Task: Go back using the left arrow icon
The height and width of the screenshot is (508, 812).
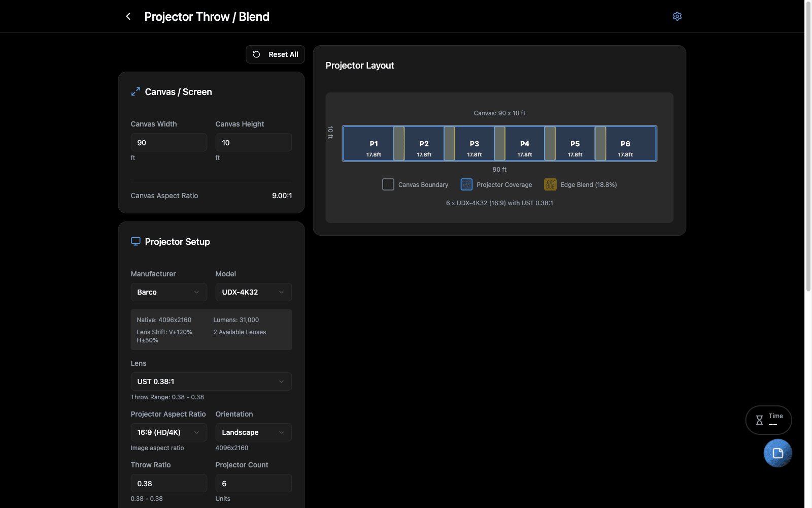Action: [x=128, y=16]
